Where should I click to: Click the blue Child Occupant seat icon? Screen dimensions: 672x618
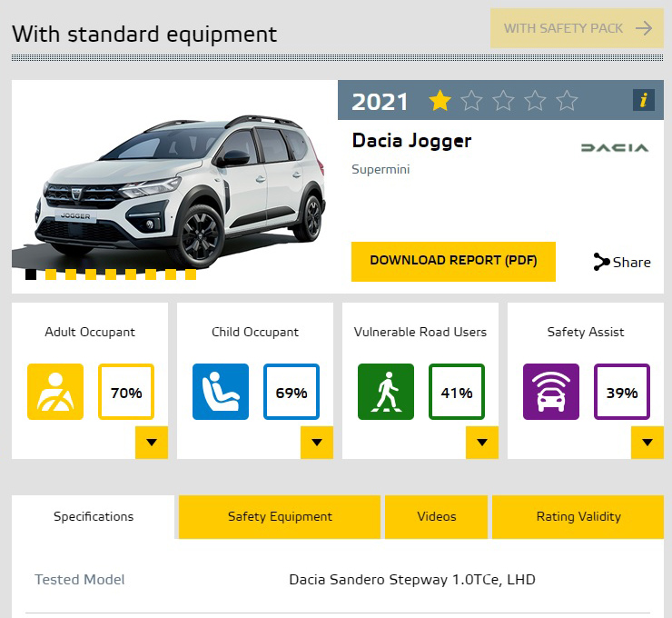tap(221, 392)
